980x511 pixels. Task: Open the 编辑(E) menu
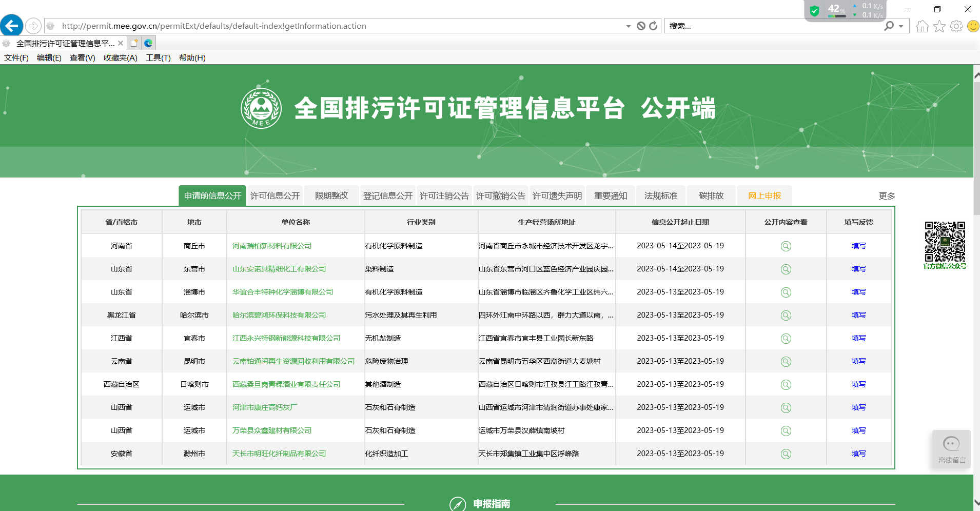pos(49,58)
